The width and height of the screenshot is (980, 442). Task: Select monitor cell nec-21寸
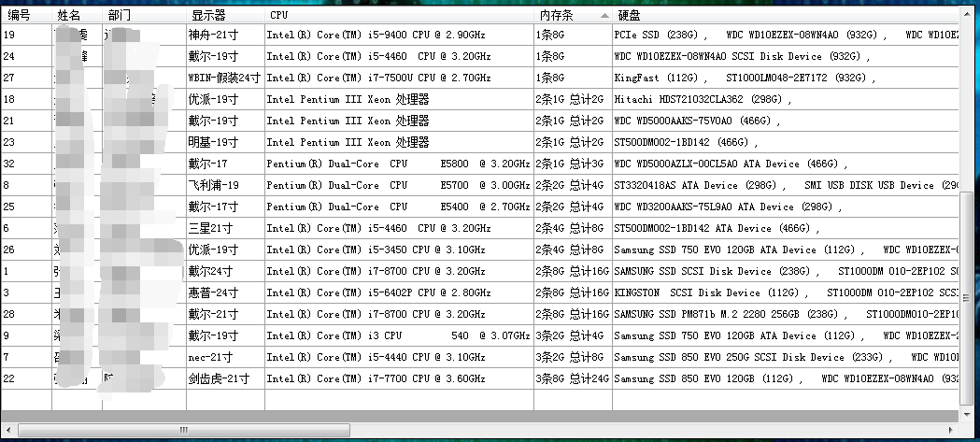[x=226, y=357]
